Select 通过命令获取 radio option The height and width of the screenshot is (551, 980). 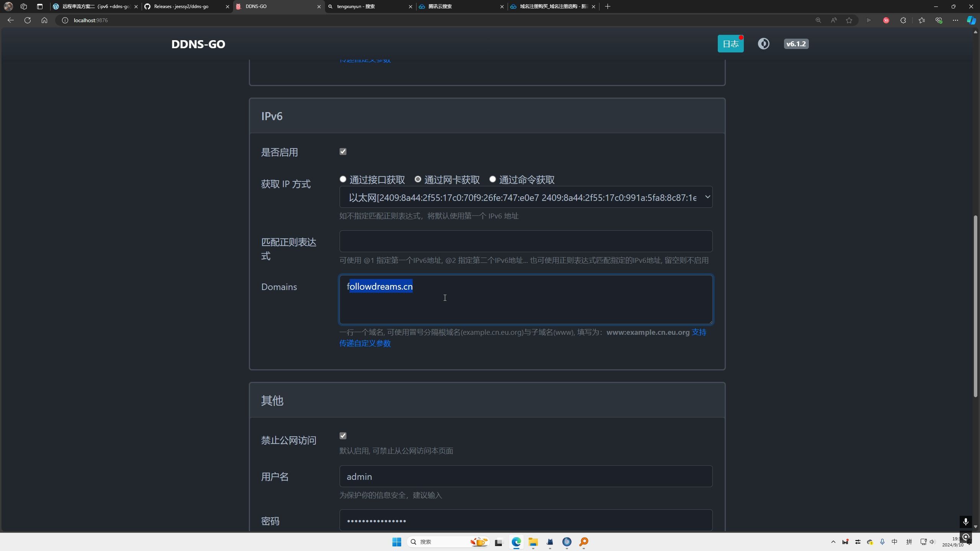493,179
